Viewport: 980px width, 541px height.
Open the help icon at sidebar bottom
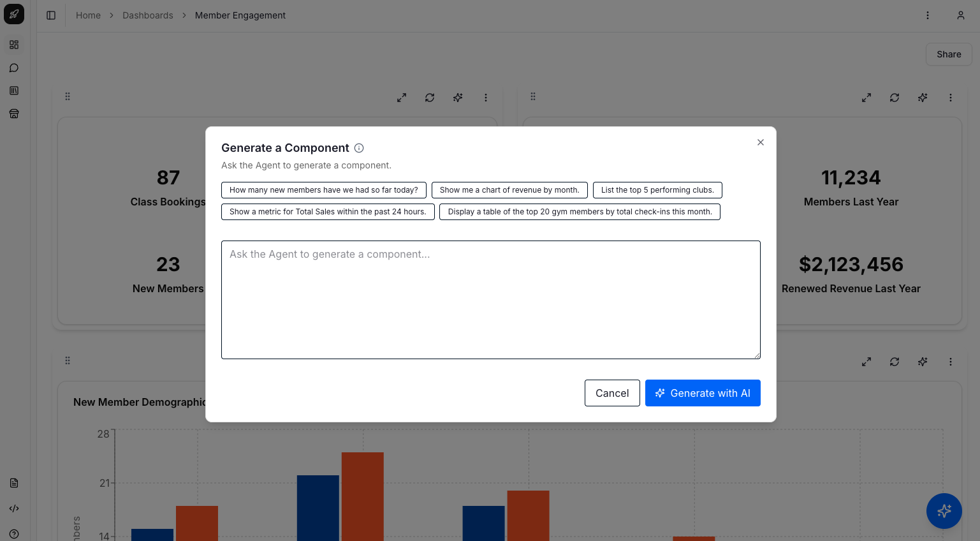[x=14, y=534]
